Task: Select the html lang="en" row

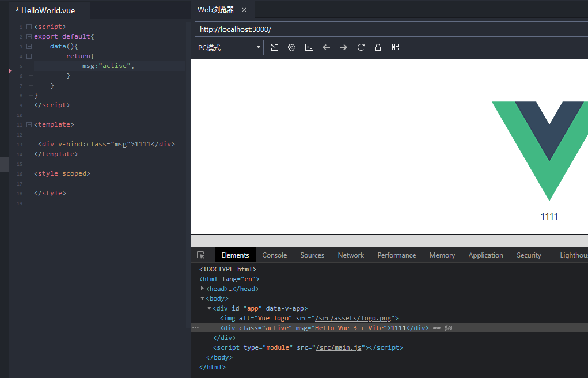Action: (x=229, y=279)
